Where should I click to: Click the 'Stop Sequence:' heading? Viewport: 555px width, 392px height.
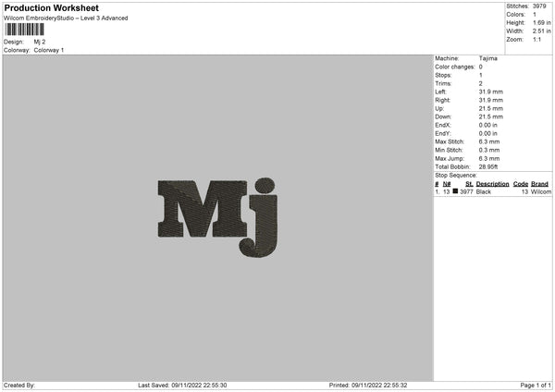[x=455, y=176]
